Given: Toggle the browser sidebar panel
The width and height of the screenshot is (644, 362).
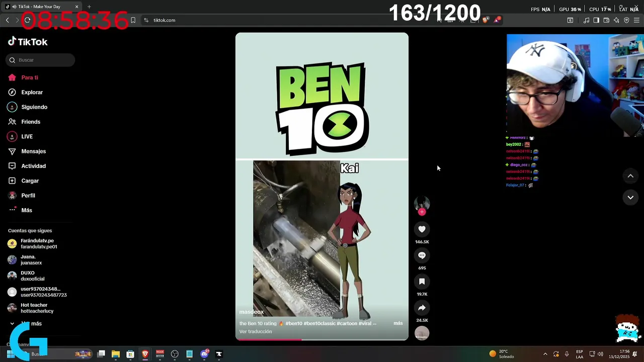Looking at the screenshot, I should 596,20.
